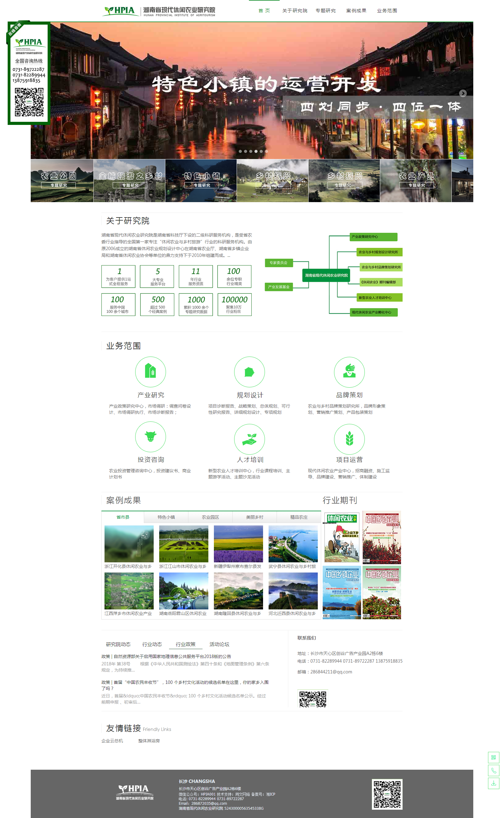Viewport: 504px width, 818px height.
Task: Advance banner with the next arrow
Action: click(463, 94)
